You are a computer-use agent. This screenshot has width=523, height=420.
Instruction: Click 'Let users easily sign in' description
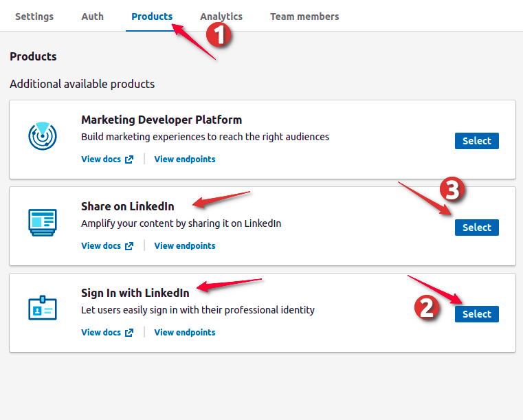198,310
